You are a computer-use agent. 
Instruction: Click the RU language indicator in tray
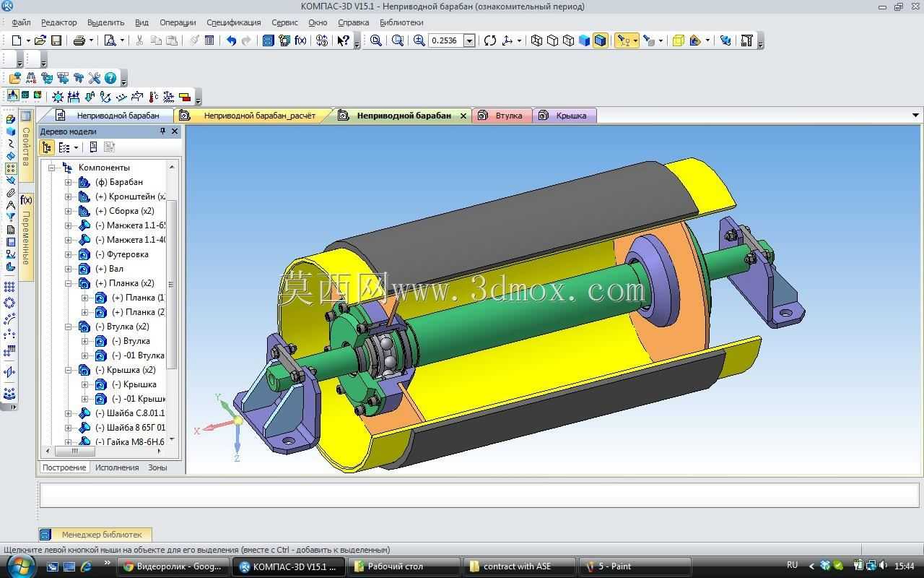tap(792, 566)
